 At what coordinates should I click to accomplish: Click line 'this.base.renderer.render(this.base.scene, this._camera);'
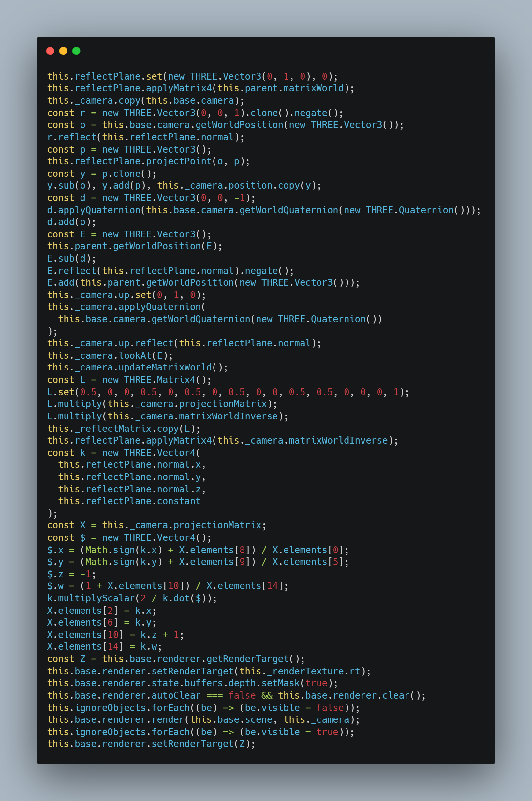click(x=203, y=720)
